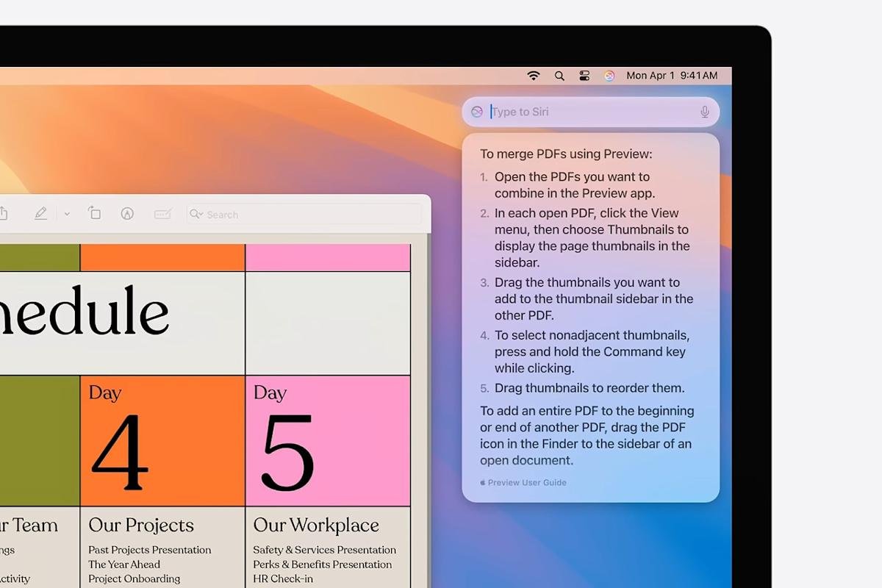
Task: Activate the Siri microphone button
Action: pyautogui.click(x=704, y=112)
